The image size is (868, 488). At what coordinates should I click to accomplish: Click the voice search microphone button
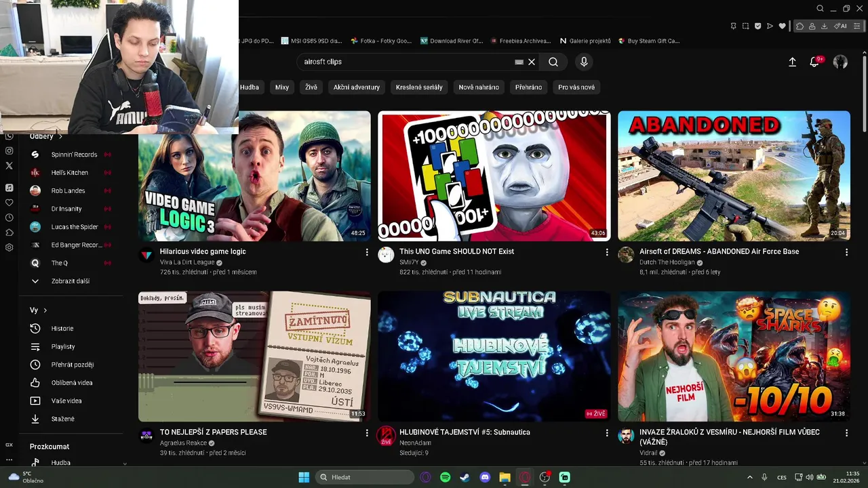(584, 62)
